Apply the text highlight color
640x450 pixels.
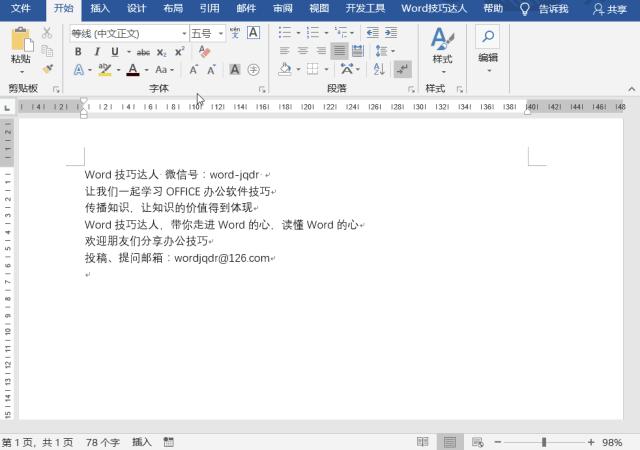pos(105,70)
